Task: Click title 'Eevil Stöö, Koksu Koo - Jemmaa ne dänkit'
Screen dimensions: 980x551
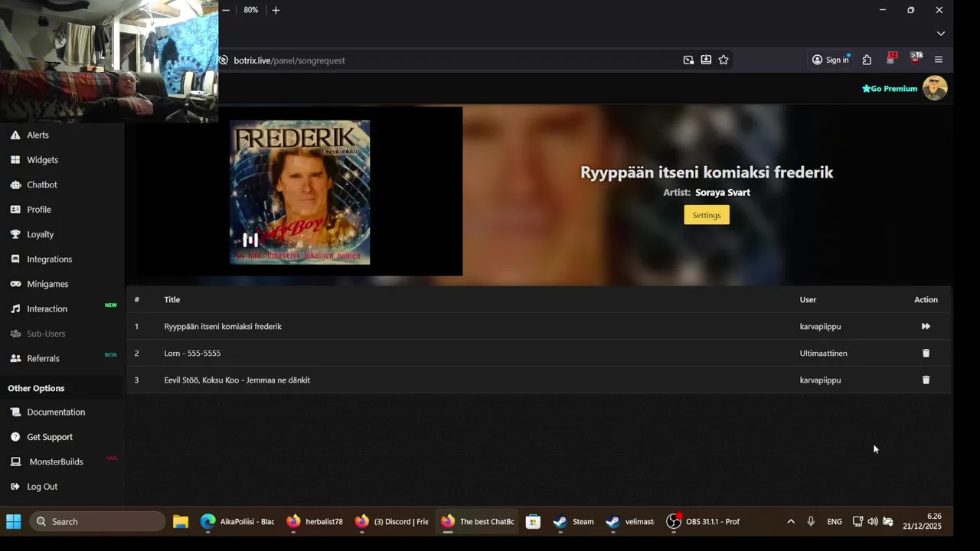Action: 237,380
